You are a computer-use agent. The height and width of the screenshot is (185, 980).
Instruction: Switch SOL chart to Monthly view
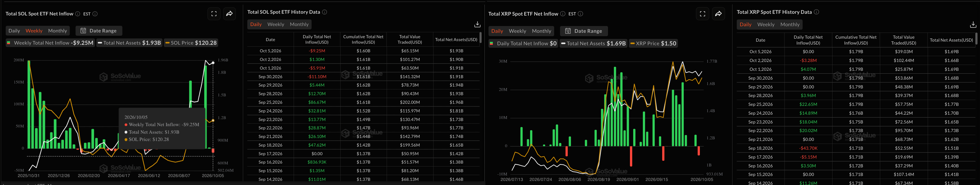pyautogui.click(x=57, y=31)
